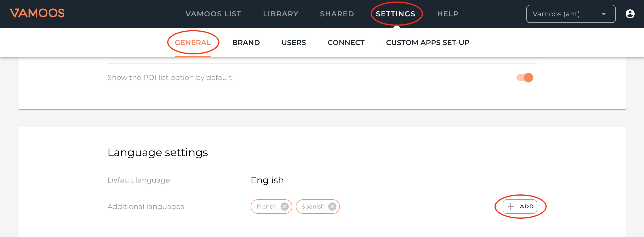Screen dimensions: 644x237
Task: Open the Custom Apps Set-Up tab
Action: [x=427, y=43]
